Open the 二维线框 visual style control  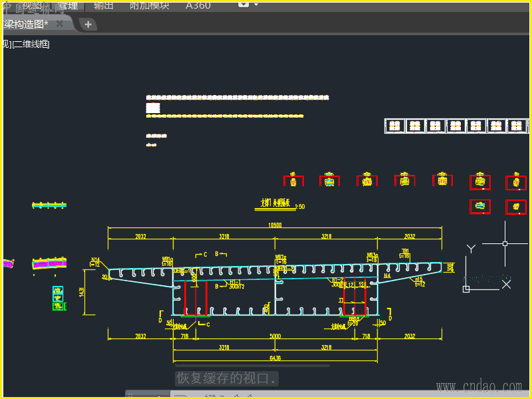pos(33,44)
